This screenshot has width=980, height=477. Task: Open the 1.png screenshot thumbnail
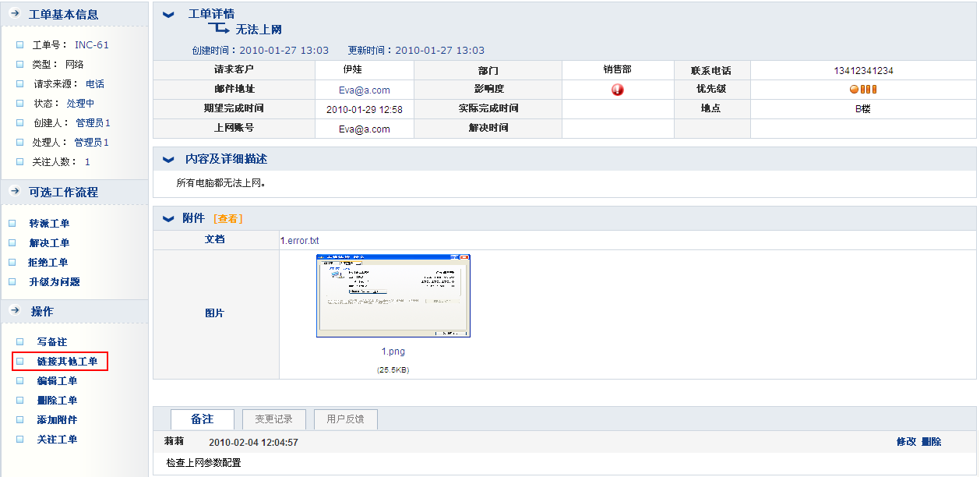point(393,295)
